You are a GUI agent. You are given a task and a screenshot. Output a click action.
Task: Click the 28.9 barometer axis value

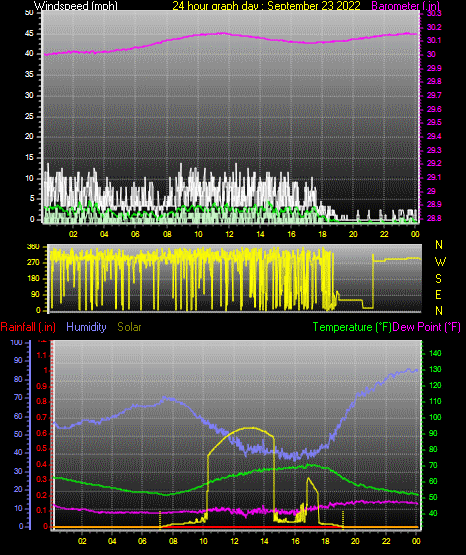click(434, 204)
